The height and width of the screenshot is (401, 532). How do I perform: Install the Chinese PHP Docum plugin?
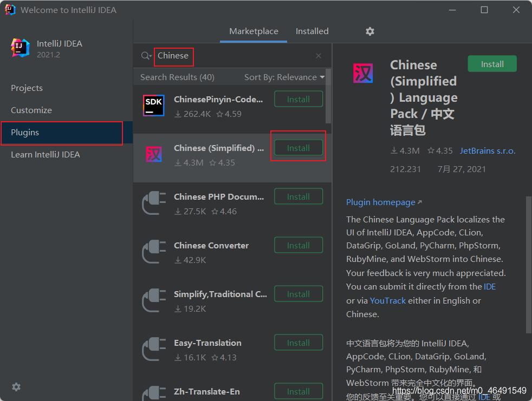pos(298,196)
